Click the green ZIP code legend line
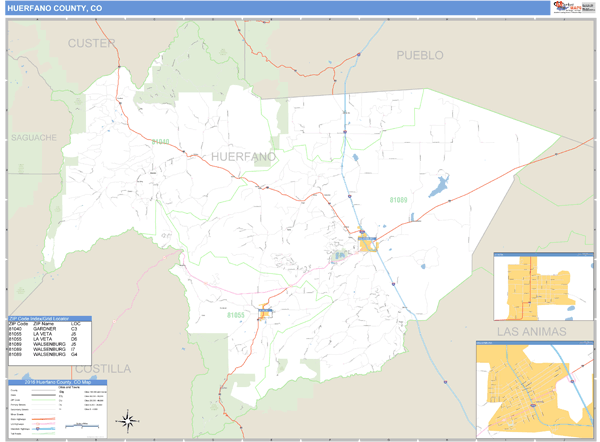Screen dimensions: 600x442 coord(44,400)
